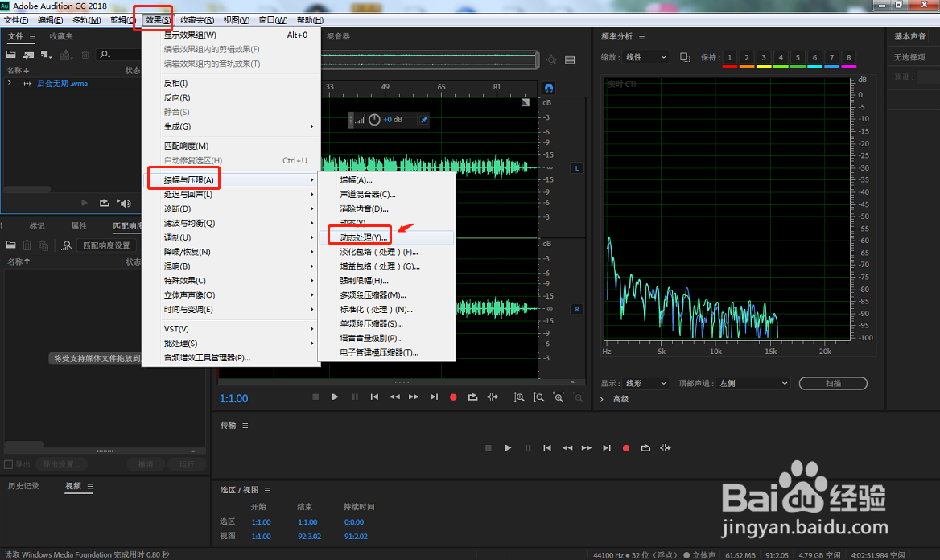Click the editor play button beside 1:1.00
The height and width of the screenshot is (560, 940).
pos(335,397)
